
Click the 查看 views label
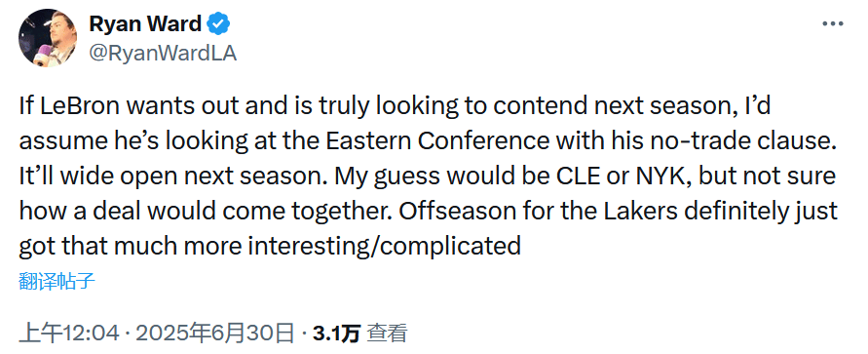point(388,334)
